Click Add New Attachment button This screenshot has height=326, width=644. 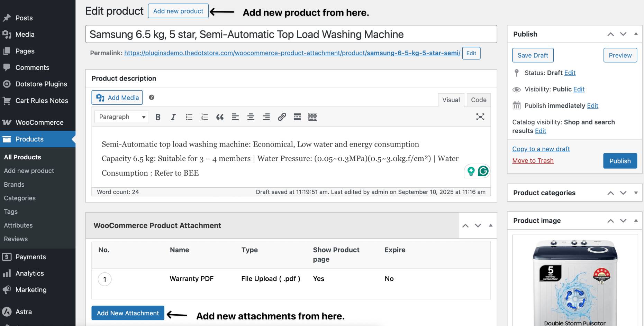pos(128,313)
